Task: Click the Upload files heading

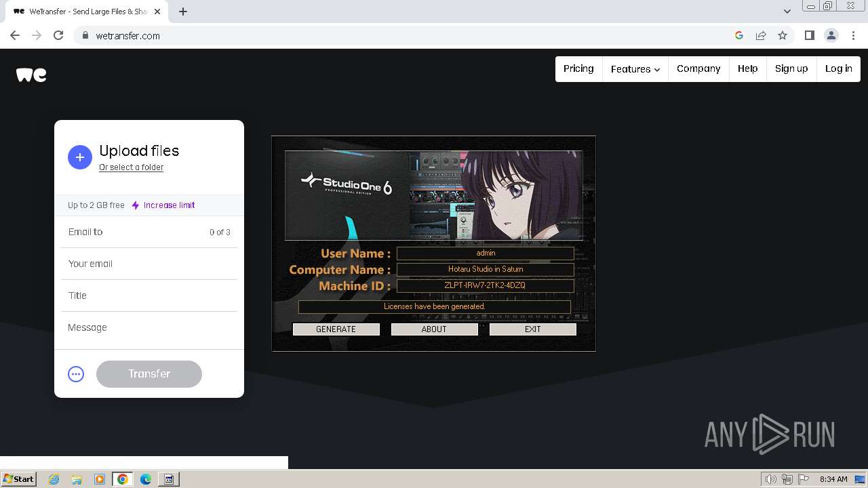Action: tap(139, 151)
